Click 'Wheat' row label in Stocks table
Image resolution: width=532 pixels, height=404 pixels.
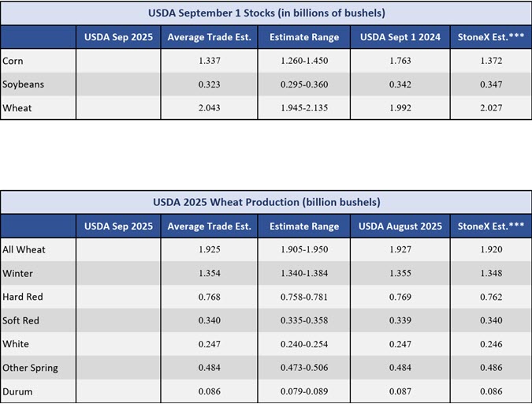[x=17, y=108]
